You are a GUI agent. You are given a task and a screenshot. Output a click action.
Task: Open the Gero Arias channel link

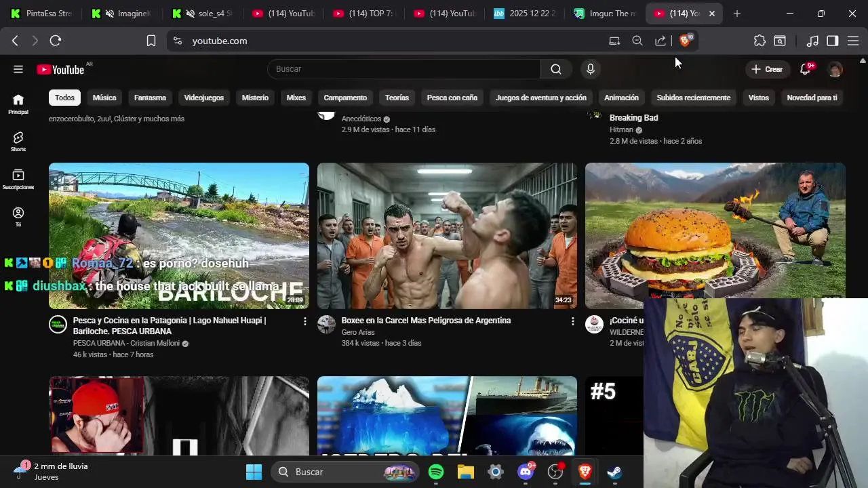pos(358,332)
